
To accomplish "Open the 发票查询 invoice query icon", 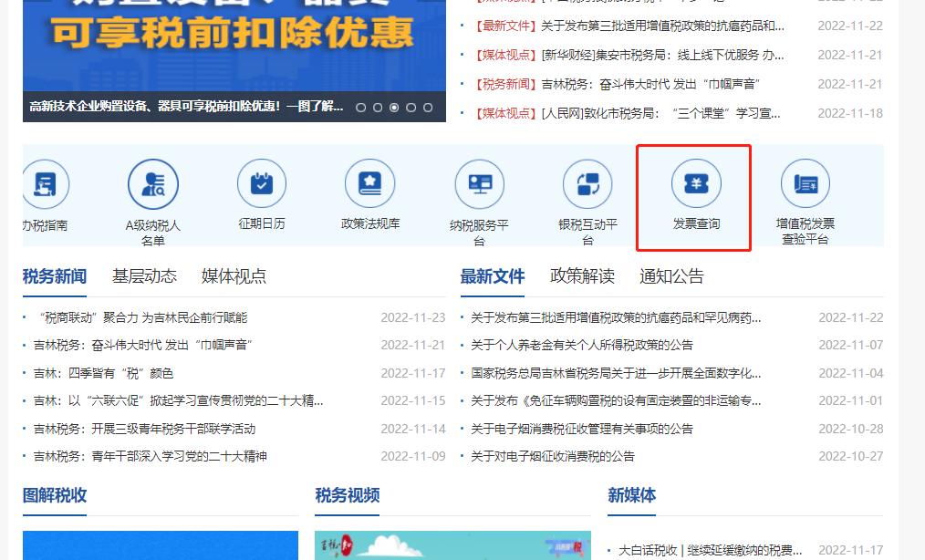I will [x=696, y=185].
